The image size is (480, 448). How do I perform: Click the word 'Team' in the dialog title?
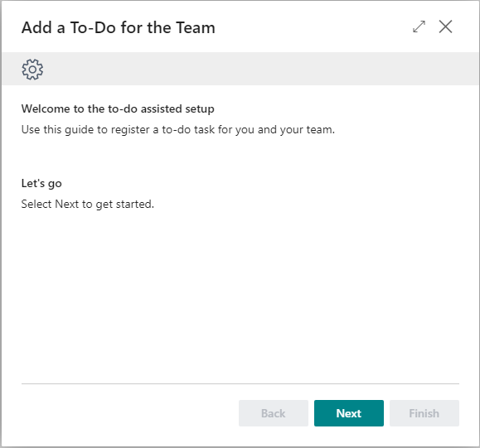(196, 27)
